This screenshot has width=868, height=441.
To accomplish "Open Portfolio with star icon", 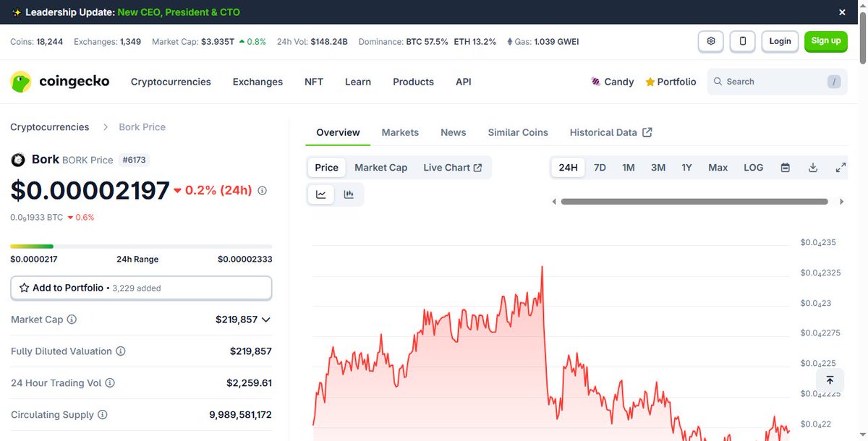I will click(671, 82).
